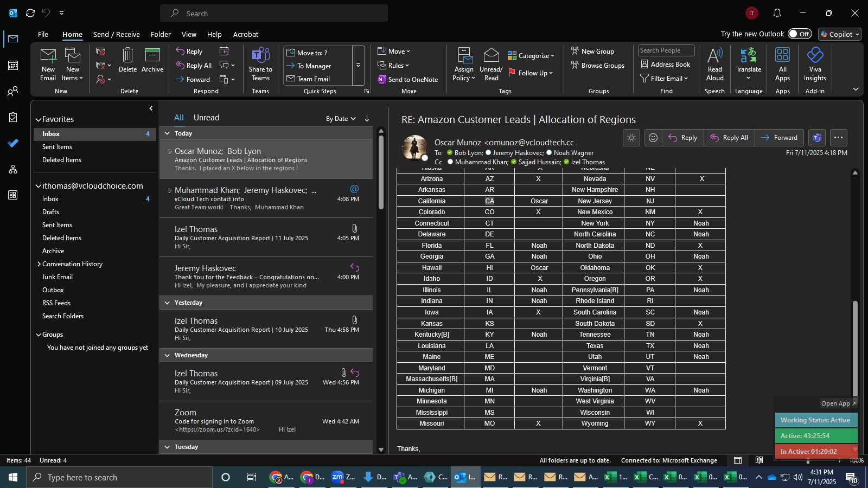The height and width of the screenshot is (488, 868).
Task: Click the Unread/Read envelope icon
Action: pos(491,56)
